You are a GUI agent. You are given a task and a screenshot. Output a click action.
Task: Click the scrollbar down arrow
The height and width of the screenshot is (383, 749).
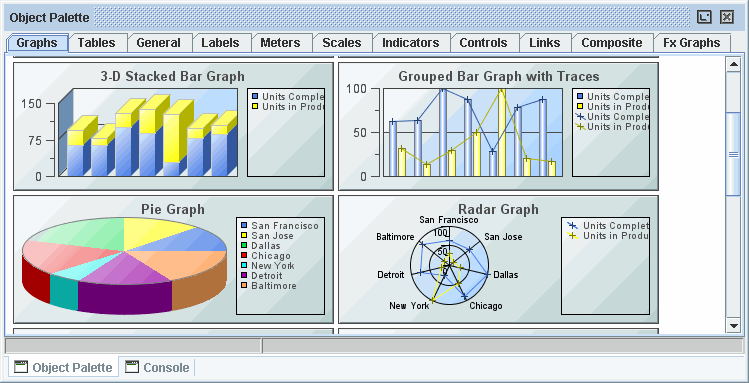pyautogui.click(x=733, y=326)
